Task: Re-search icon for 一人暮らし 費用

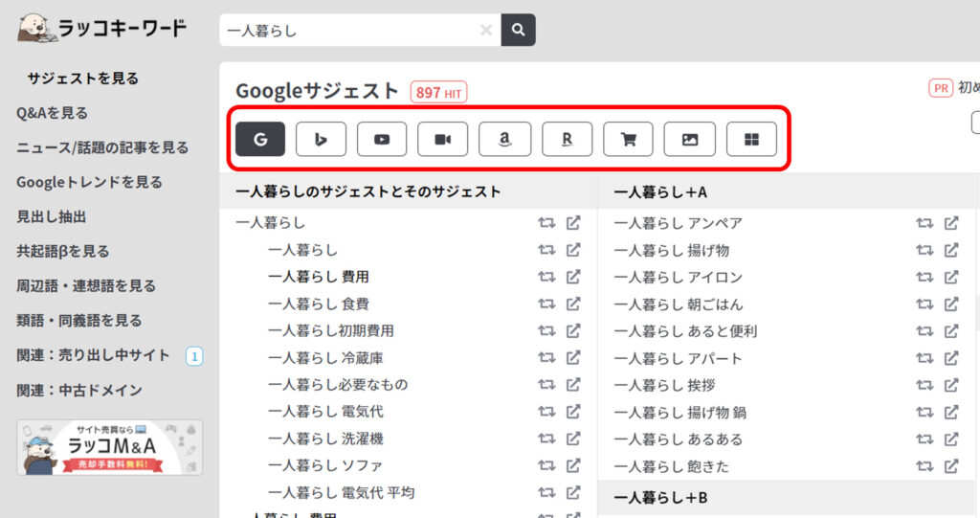Action: pos(546,277)
